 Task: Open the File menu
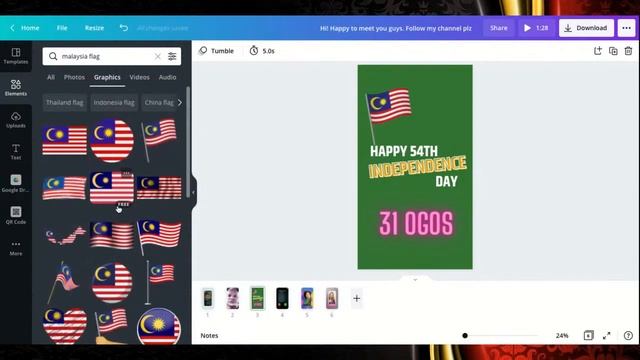click(62, 28)
